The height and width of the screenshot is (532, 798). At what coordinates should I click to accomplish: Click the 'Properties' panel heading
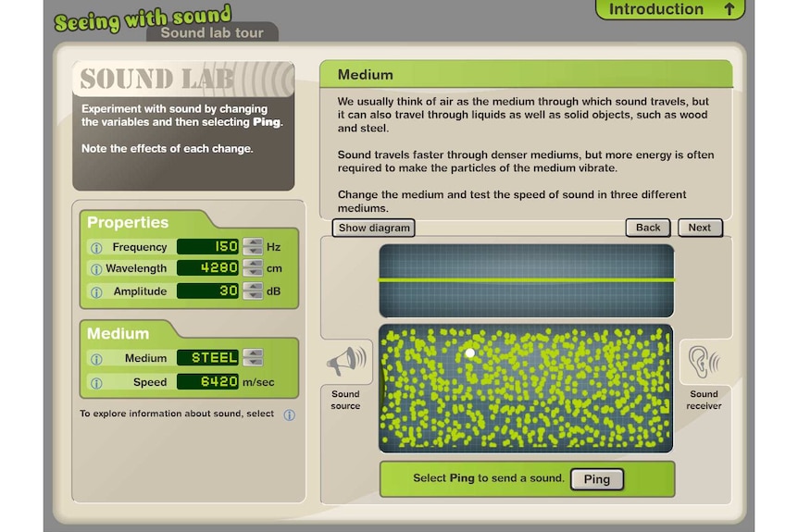click(128, 222)
